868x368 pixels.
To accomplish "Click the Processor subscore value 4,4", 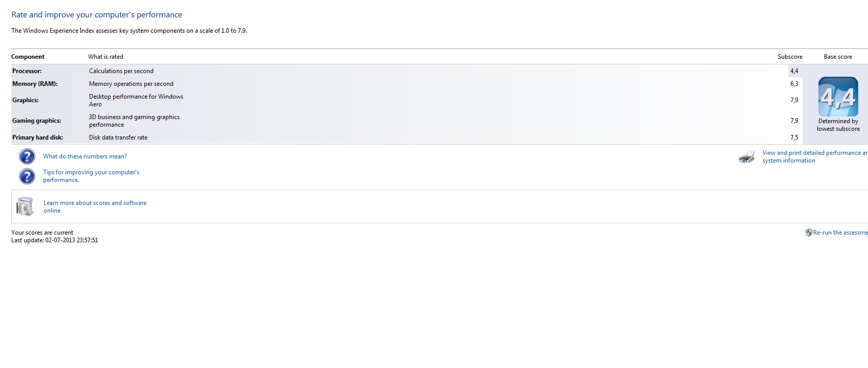I will pyautogui.click(x=794, y=71).
